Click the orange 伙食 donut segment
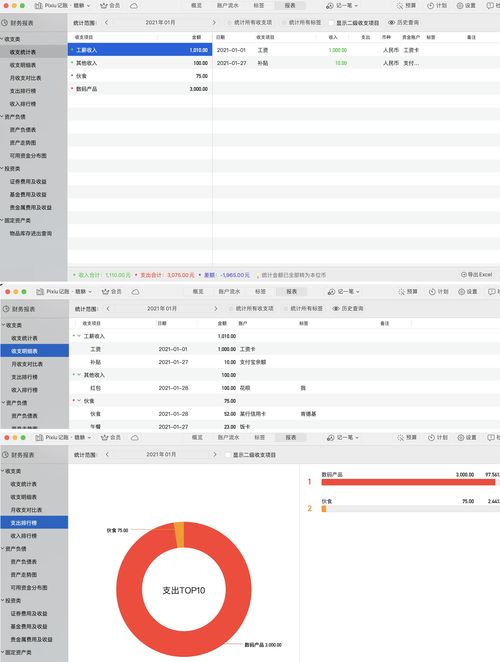 click(179, 534)
